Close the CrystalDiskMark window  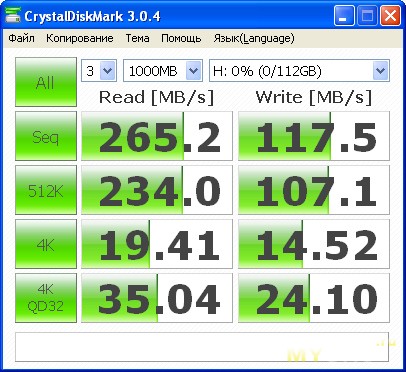[x=390, y=16]
